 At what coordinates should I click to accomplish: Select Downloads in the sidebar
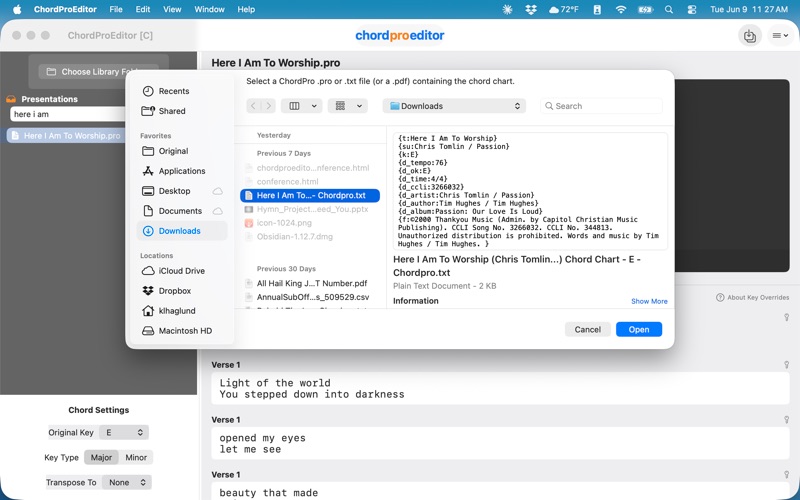pos(182,231)
